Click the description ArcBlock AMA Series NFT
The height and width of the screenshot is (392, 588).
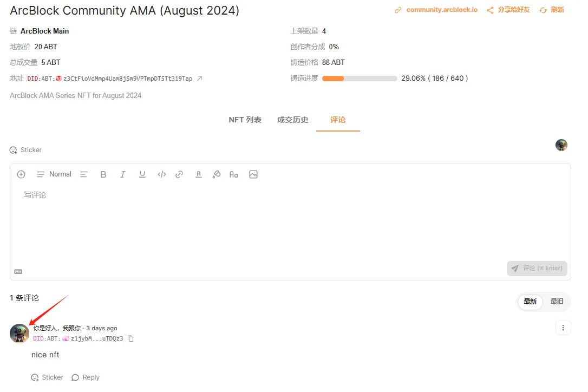pyautogui.click(x=75, y=96)
